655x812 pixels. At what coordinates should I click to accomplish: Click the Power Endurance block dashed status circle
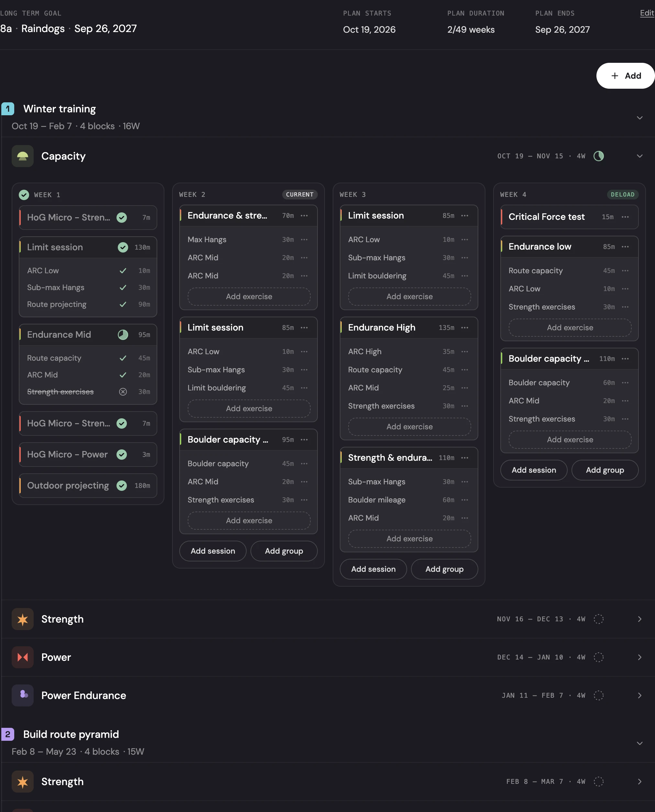point(599,695)
